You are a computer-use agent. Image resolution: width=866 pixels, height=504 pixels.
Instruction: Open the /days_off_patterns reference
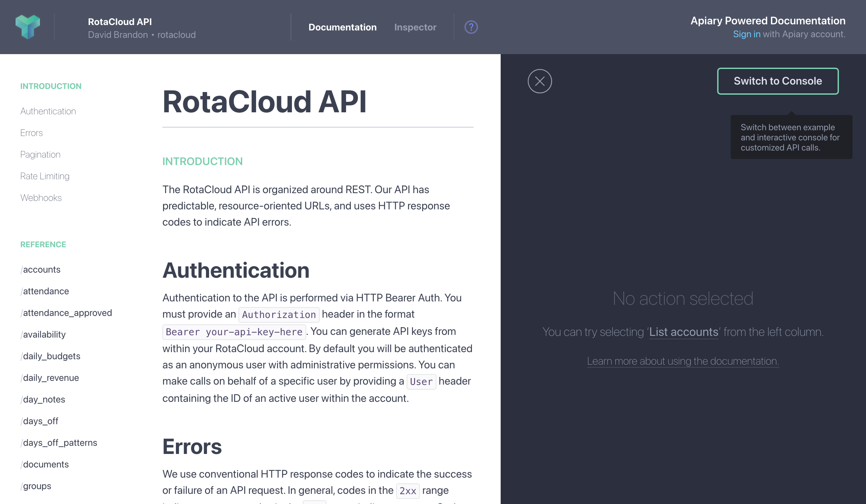pyautogui.click(x=59, y=442)
